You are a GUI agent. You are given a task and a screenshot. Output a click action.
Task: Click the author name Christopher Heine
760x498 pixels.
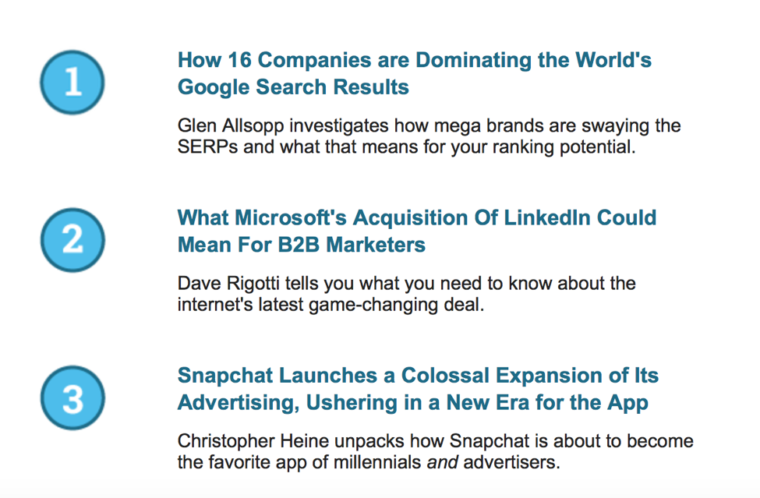(x=253, y=441)
